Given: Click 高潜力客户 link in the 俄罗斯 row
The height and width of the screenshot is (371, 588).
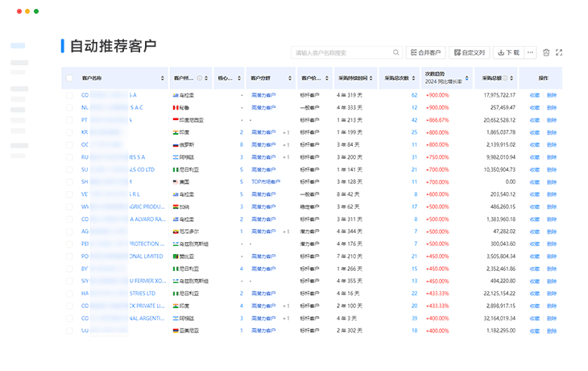Looking at the screenshot, I should click(x=263, y=145).
